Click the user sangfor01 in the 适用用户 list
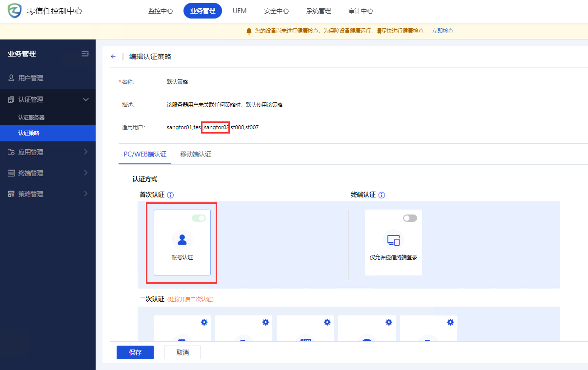 click(179, 128)
